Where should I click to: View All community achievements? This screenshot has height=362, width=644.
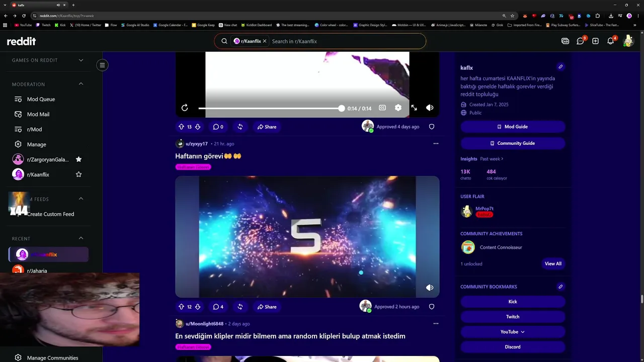(553, 264)
